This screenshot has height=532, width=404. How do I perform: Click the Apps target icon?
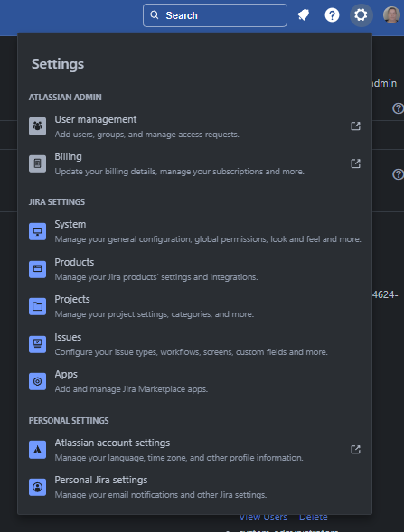pyautogui.click(x=37, y=381)
